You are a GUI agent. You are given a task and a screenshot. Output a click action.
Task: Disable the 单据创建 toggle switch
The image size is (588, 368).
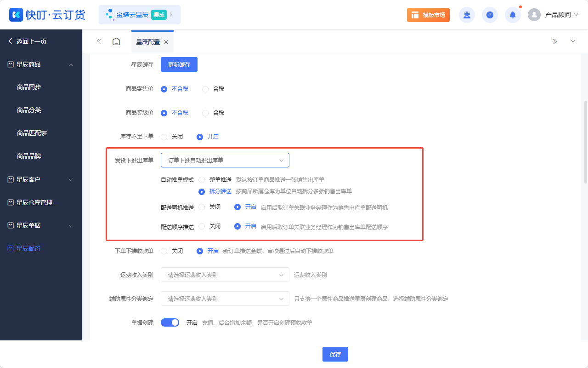coord(170,322)
